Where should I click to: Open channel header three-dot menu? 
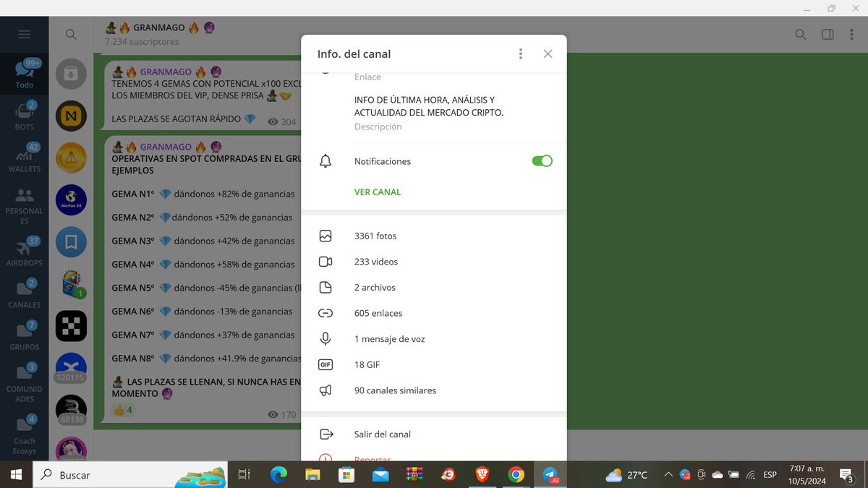coord(853,34)
